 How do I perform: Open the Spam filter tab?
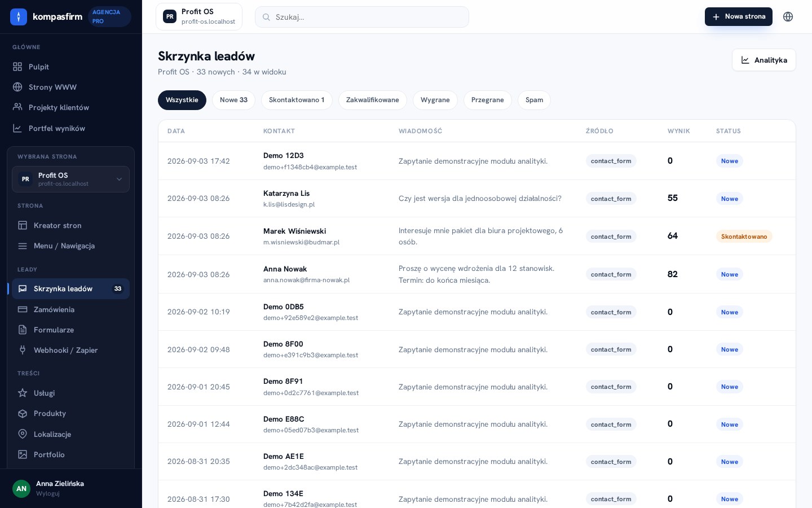535,100
